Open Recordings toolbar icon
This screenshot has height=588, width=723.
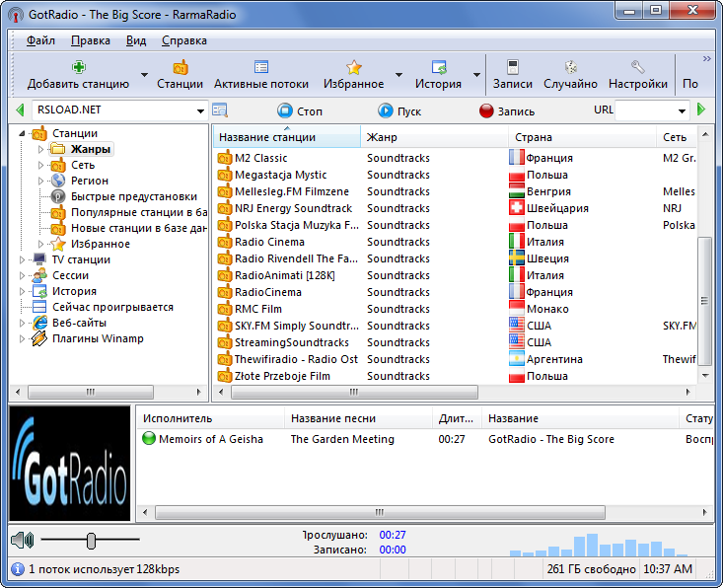[513, 67]
